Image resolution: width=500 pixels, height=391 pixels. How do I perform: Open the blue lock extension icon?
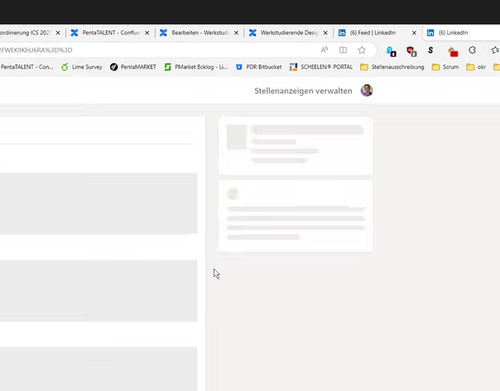[391, 51]
